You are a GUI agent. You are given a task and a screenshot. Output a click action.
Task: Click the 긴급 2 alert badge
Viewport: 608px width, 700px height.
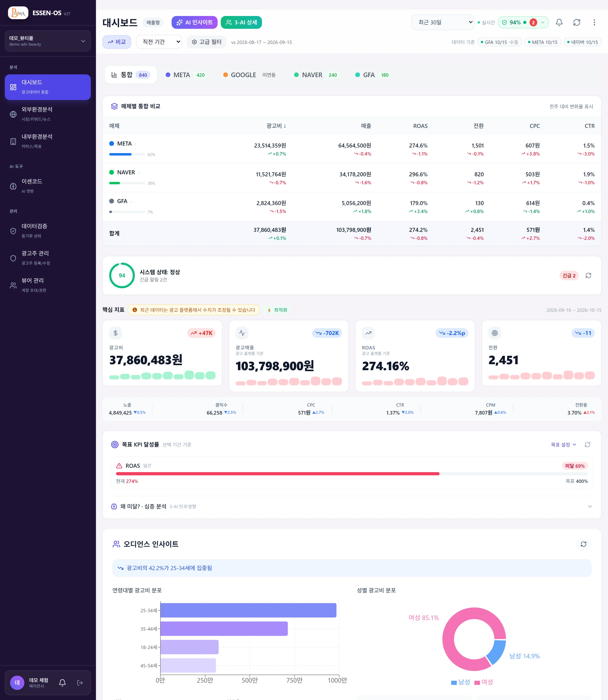click(x=569, y=275)
